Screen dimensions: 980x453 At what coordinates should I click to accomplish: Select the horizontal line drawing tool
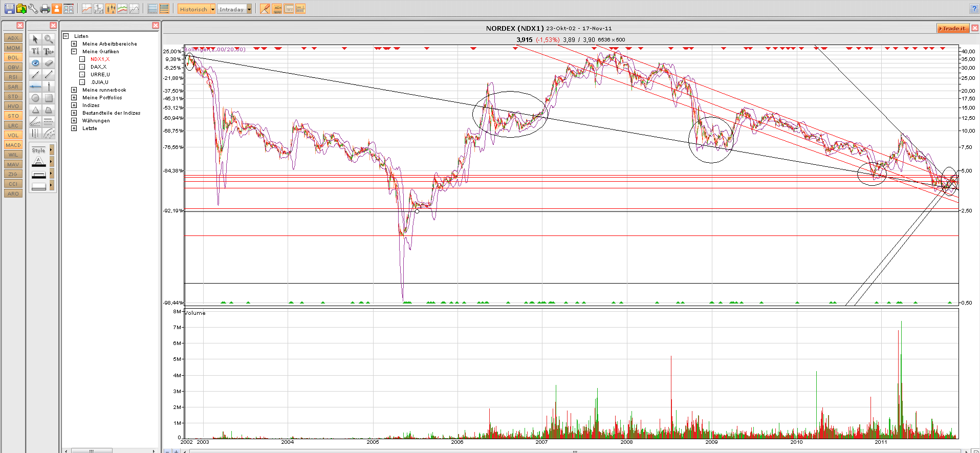[35, 86]
